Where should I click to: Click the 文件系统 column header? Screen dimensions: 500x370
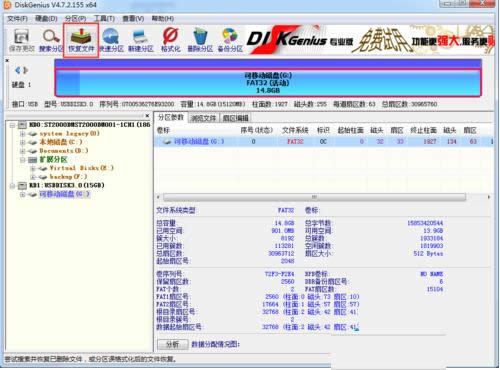(x=295, y=130)
